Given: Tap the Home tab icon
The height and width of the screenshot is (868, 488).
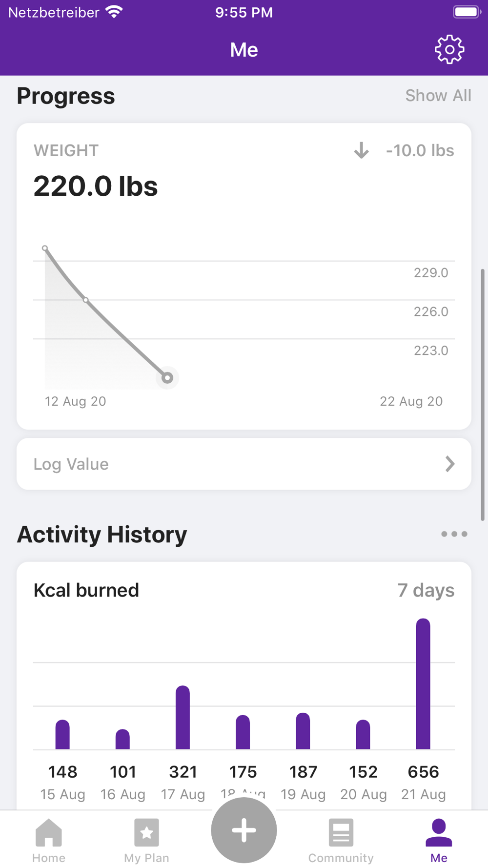Looking at the screenshot, I should click(x=49, y=833).
